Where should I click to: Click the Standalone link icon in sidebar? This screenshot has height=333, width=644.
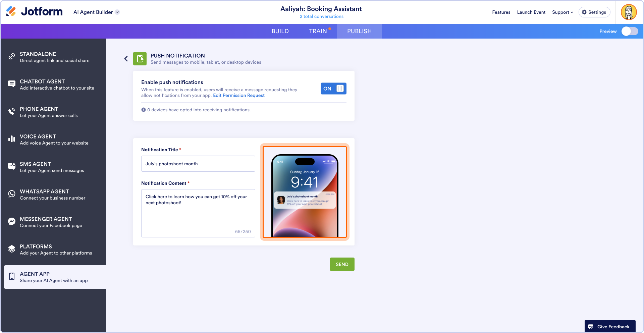click(x=12, y=56)
